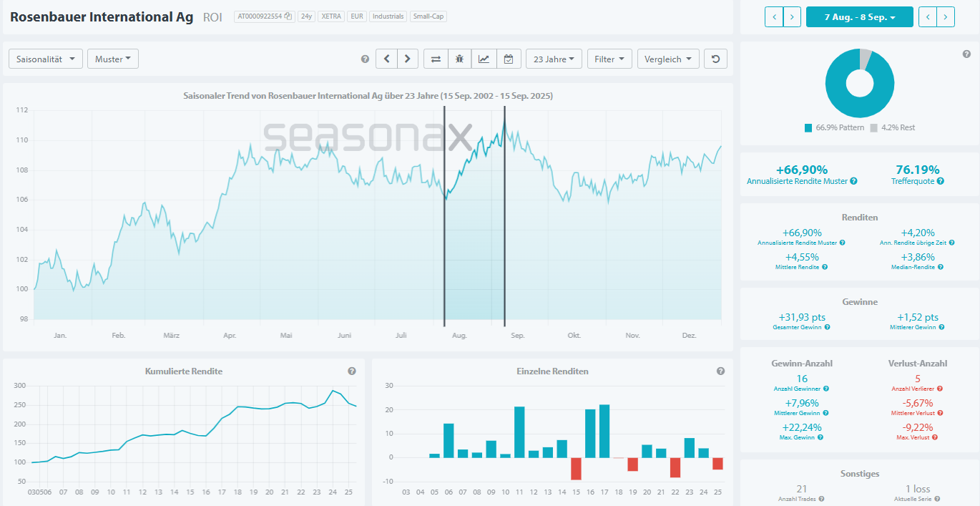
Task: Go to previous pattern with toolbar left chevron
Action: coord(386,59)
